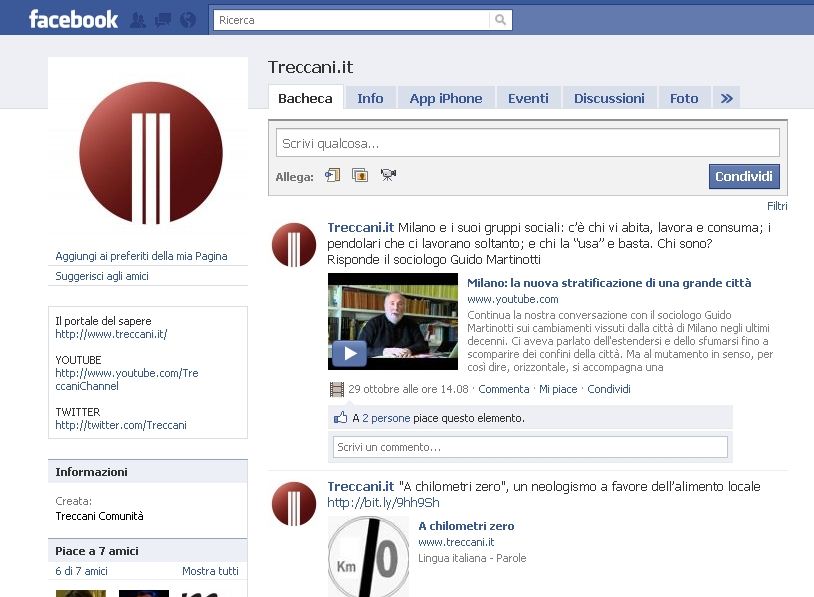Click the Scrivi un commento field
This screenshot has height=597, width=814.
pos(530,447)
